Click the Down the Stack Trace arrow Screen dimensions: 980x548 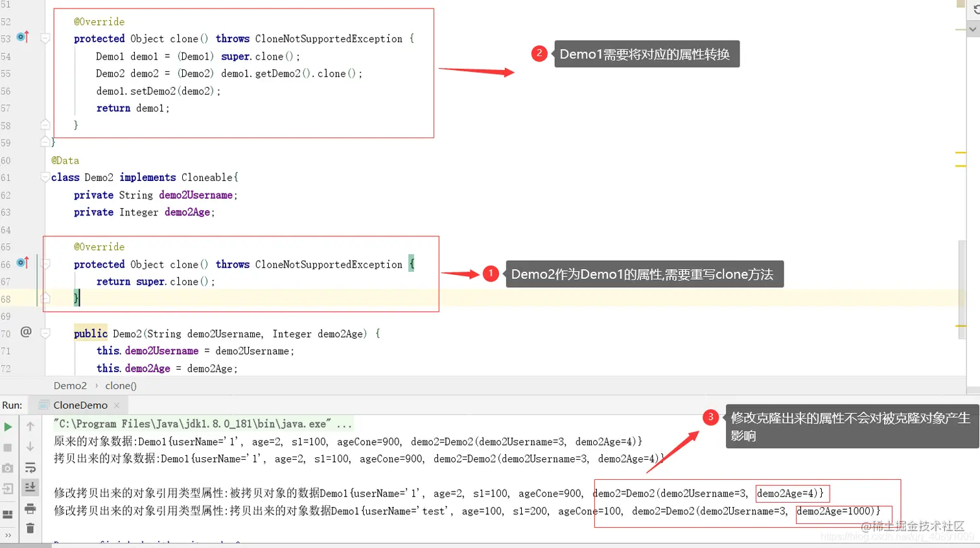30,447
